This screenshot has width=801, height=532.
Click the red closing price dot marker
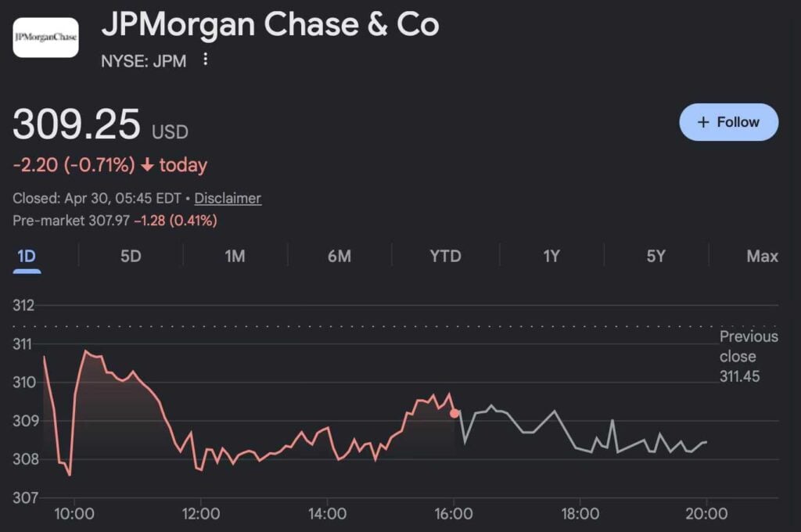point(454,413)
